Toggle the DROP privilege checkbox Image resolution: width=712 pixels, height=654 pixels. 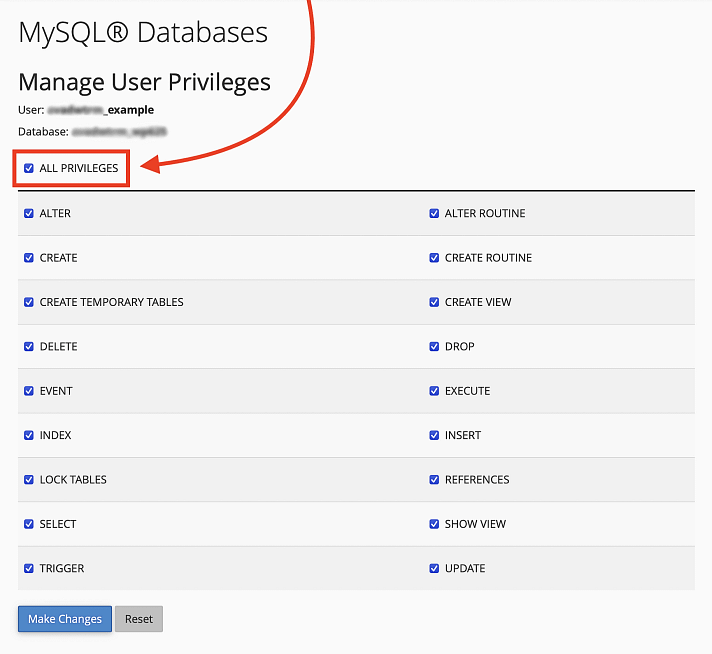(x=434, y=347)
